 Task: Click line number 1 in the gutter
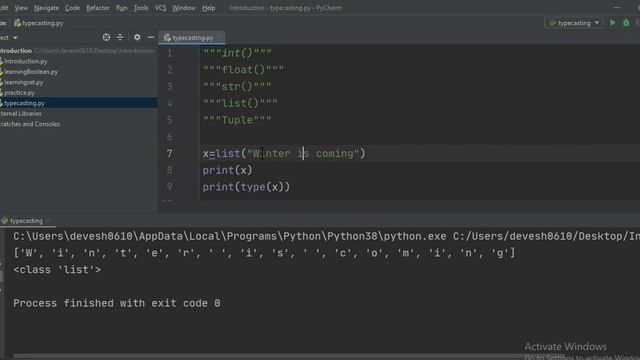(169, 53)
